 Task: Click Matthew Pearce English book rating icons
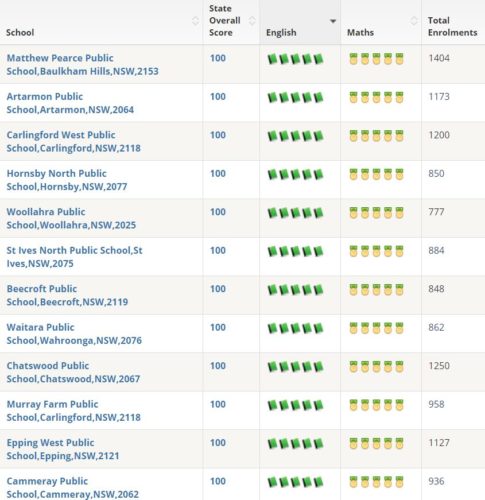(295, 59)
